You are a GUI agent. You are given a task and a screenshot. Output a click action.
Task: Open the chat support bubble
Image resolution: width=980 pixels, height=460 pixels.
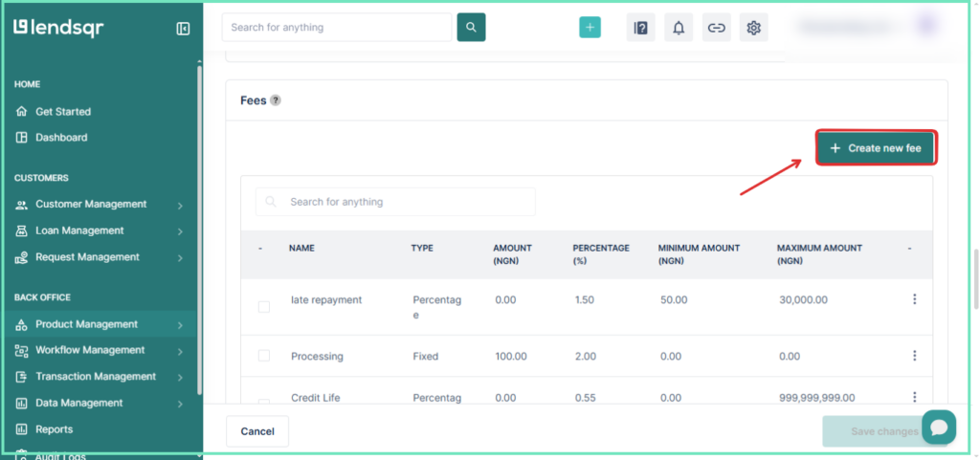(x=939, y=427)
